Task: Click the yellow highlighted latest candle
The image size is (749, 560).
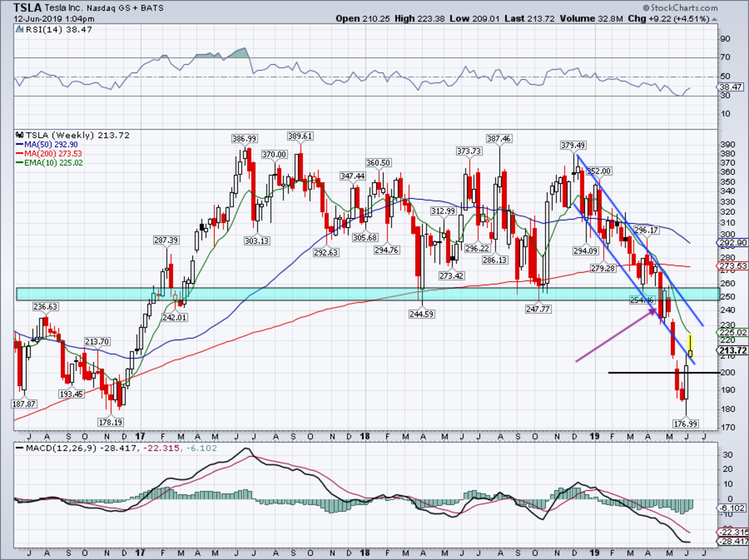Action: (690, 346)
